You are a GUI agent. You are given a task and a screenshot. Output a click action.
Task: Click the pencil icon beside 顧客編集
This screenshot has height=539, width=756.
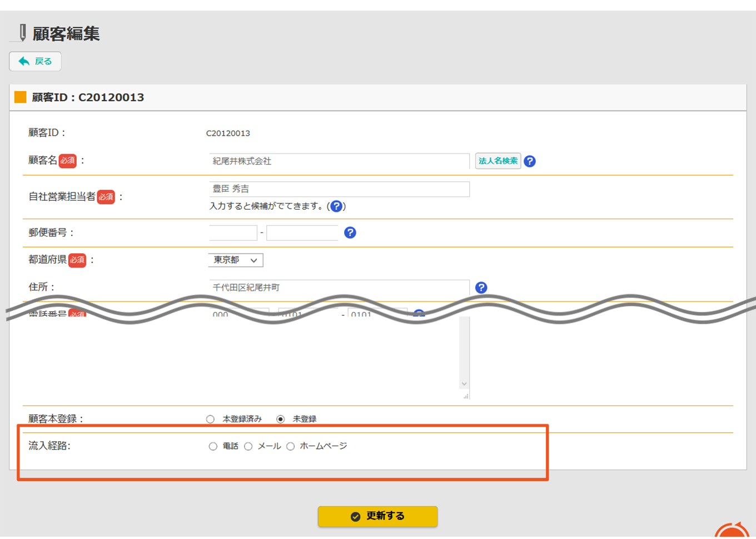tap(22, 33)
